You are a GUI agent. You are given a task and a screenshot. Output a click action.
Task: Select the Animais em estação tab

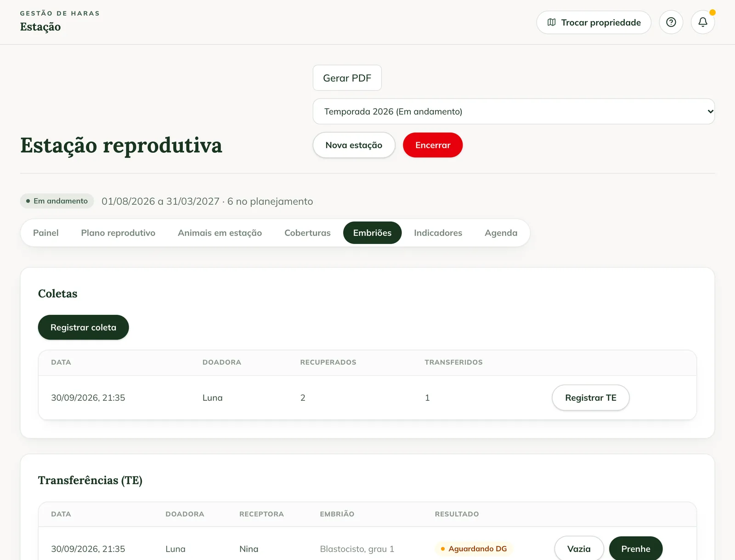220,233
